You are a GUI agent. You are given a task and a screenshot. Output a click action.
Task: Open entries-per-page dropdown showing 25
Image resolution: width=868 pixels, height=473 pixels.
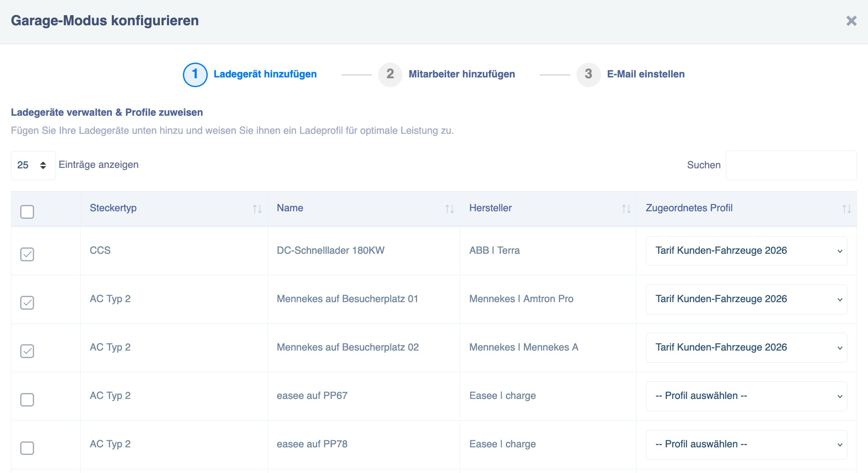[x=33, y=165]
